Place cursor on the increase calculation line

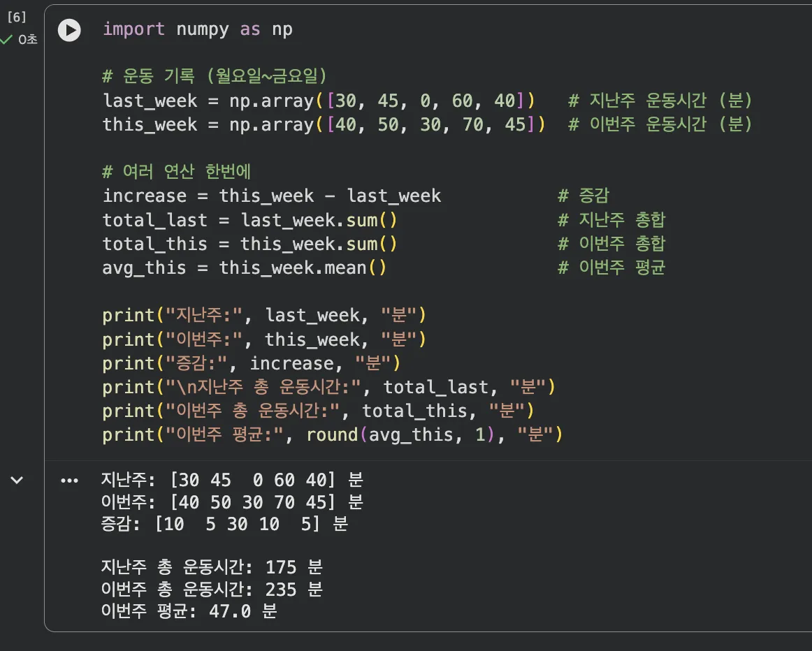[271, 196]
